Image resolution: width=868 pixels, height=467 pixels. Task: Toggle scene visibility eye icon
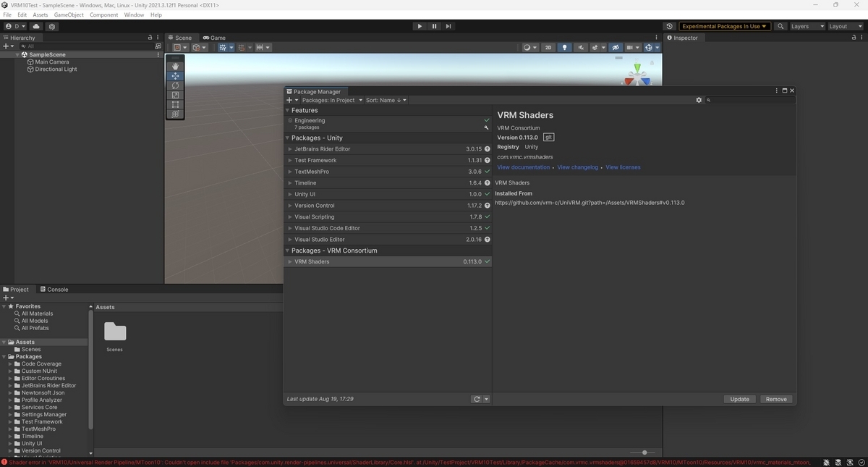tap(616, 47)
